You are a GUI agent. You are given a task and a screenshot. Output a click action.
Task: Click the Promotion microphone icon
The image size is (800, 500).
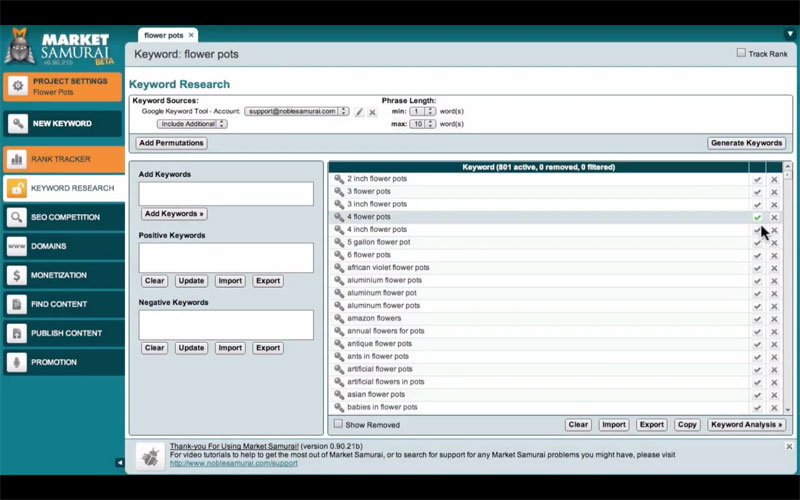(16, 363)
